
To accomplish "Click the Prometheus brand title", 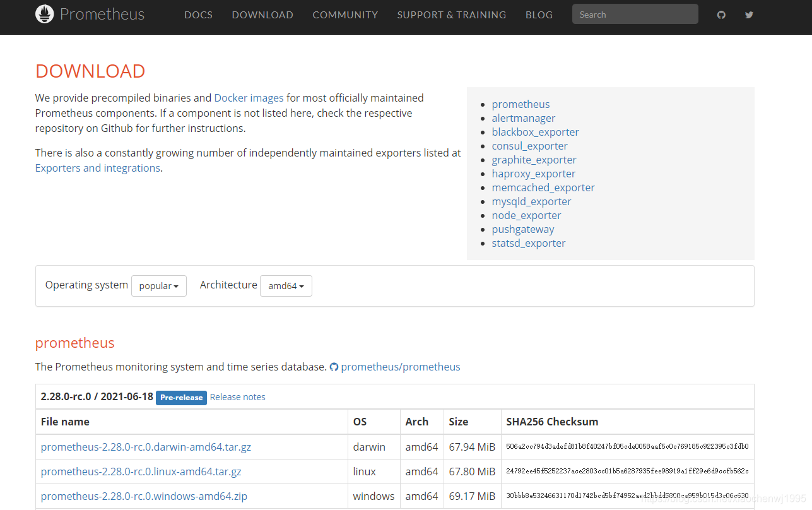I will (102, 14).
